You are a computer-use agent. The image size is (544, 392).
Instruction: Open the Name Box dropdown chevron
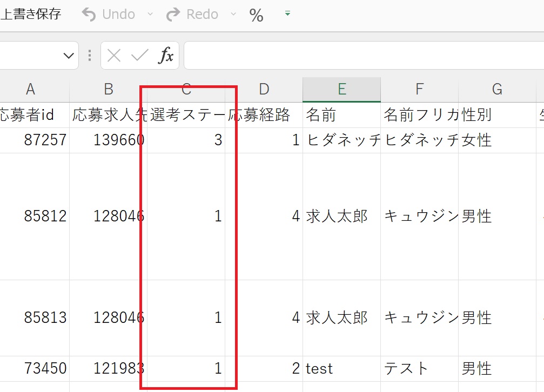pos(68,56)
